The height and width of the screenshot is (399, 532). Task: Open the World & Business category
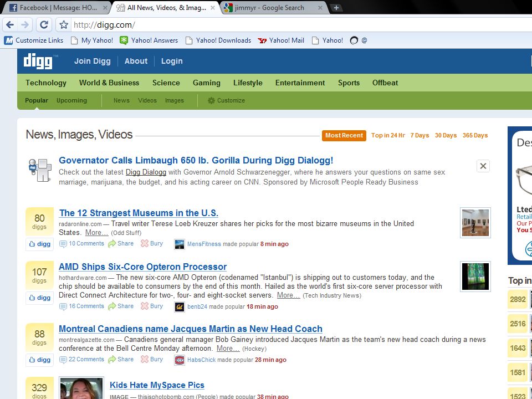pos(109,83)
